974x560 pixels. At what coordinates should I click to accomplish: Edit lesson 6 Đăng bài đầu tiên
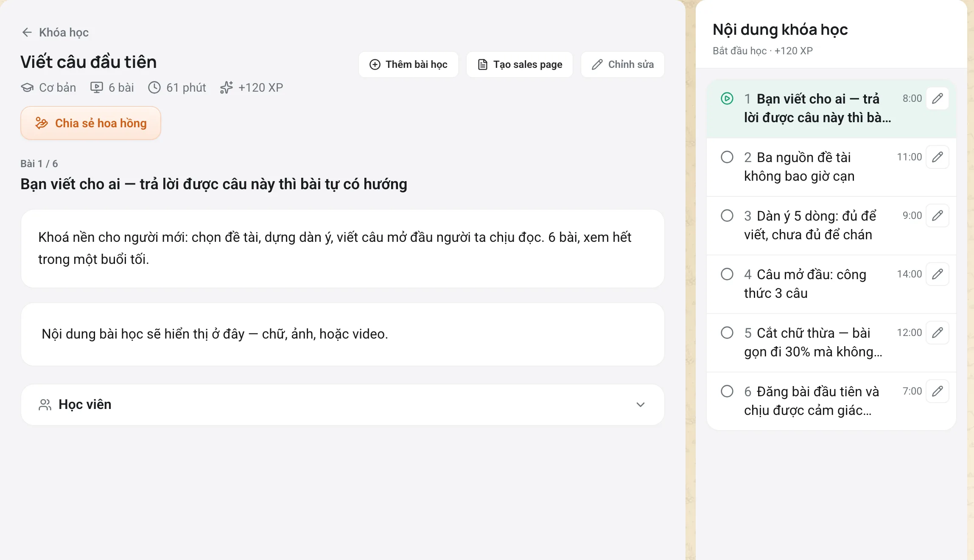(x=938, y=391)
